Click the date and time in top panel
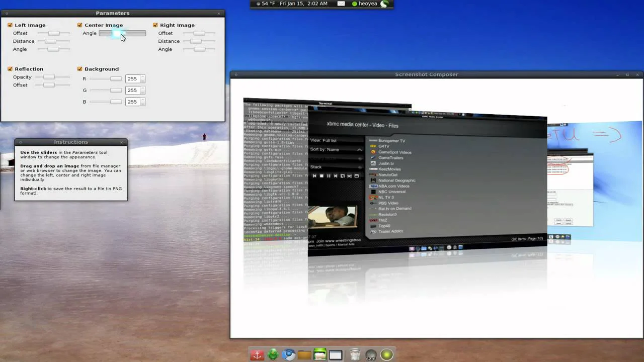The height and width of the screenshot is (362, 644). [x=303, y=4]
